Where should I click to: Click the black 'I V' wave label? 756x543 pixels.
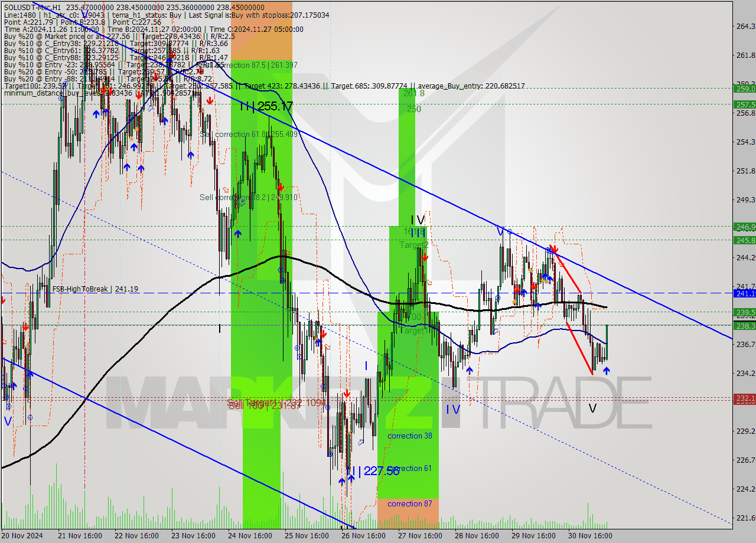point(418,220)
